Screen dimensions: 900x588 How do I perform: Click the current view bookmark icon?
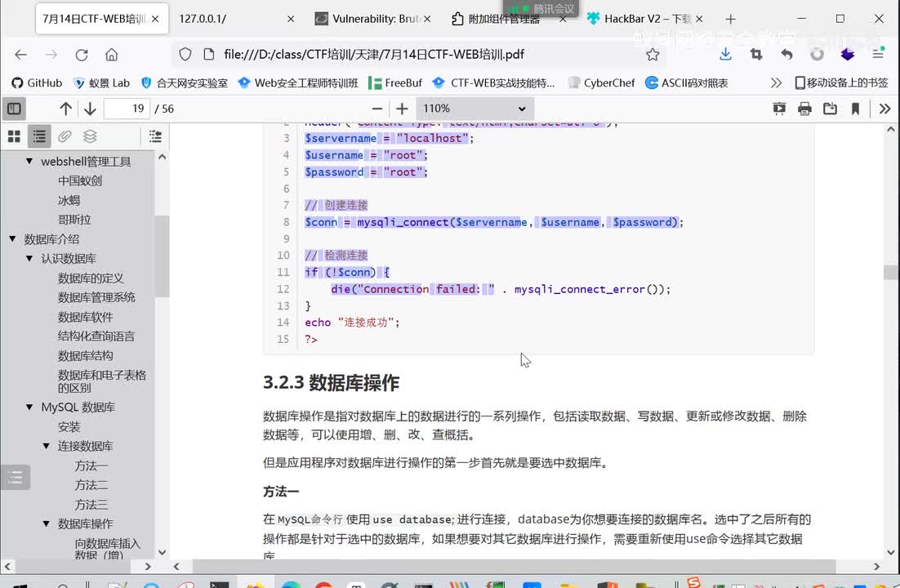pyautogui.click(x=855, y=109)
